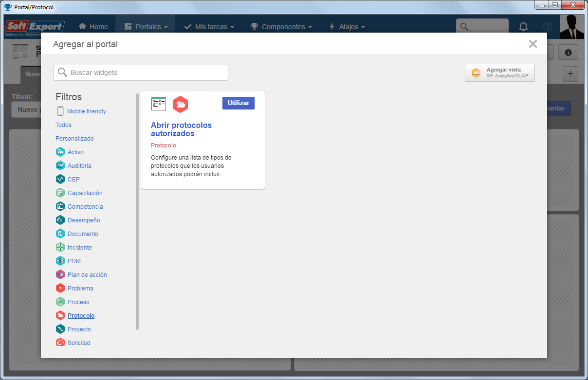Click the Incidente filter text link
This screenshot has height=380, width=588.
click(80, 248)
